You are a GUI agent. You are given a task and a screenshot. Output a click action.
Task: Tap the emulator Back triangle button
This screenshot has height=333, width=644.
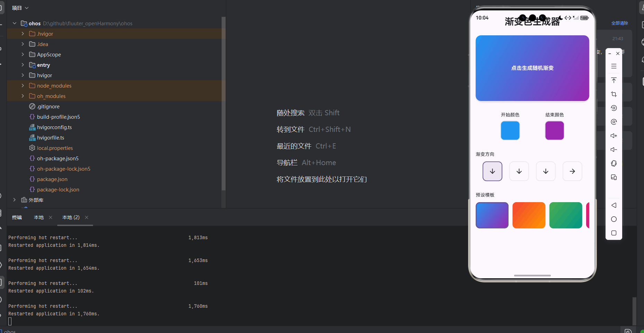pos(614,205)
